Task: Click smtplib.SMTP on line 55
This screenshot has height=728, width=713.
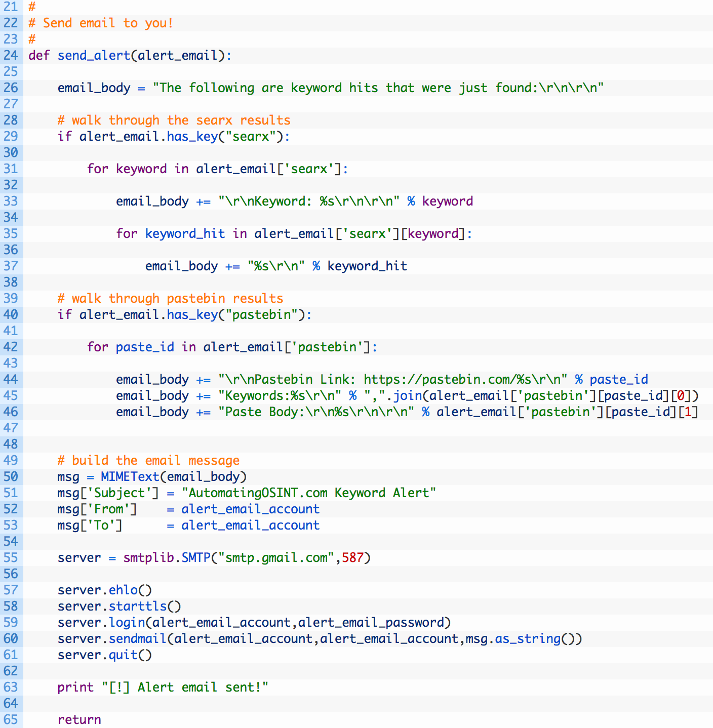Action: [167, 557]
